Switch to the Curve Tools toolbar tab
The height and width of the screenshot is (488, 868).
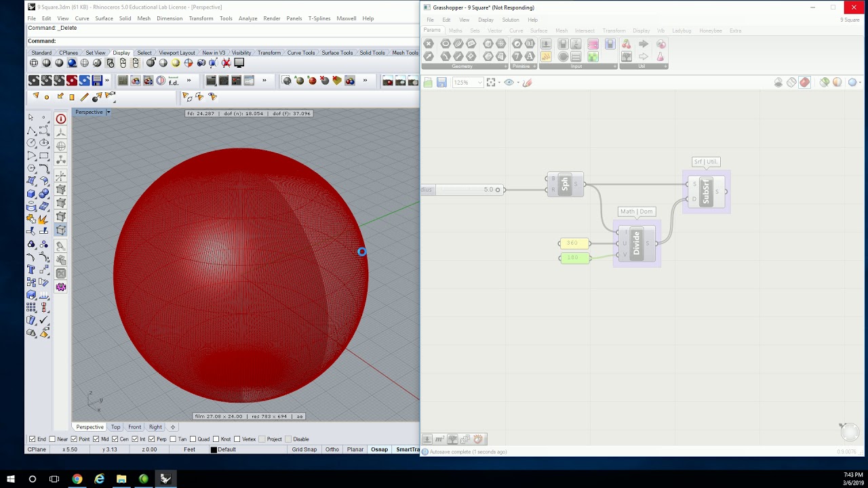(300, 53)
